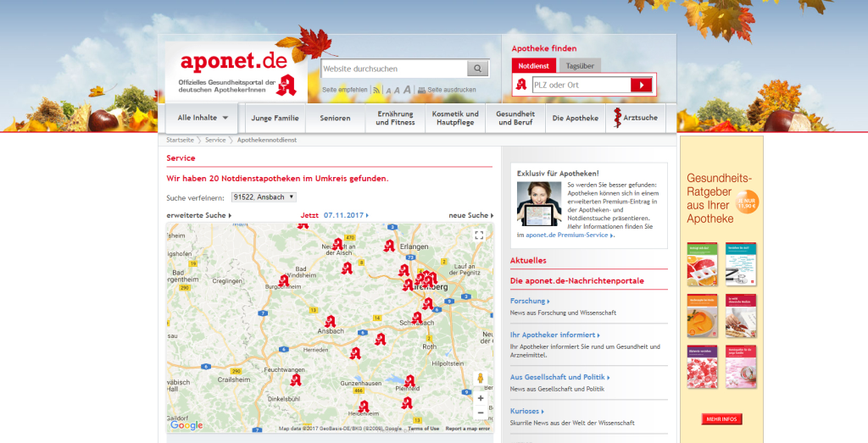The image size is (868, 443).
Task: Zoom out on the map
Action: coord(481,413)
